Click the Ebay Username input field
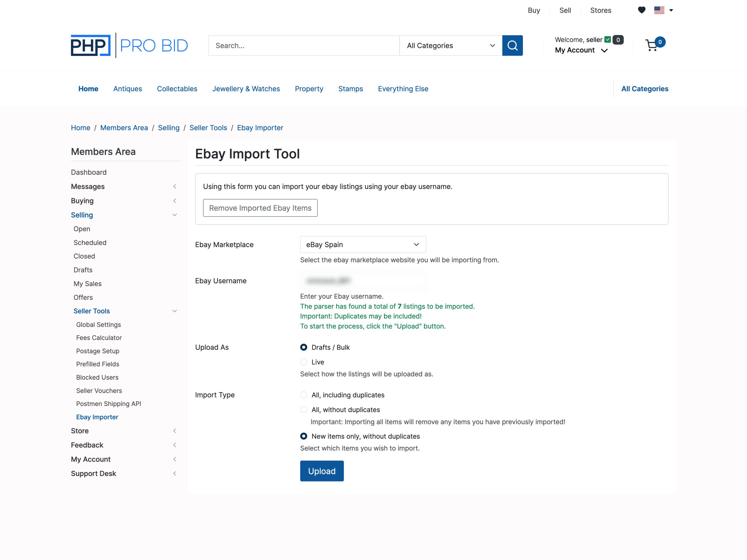This screenshot has height=560, width=747. 363,281
